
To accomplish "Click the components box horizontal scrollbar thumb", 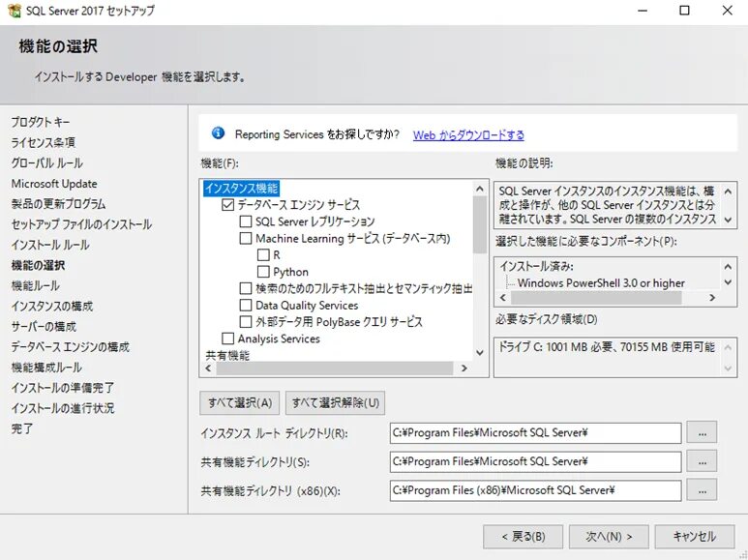I will tap(596, 298).
